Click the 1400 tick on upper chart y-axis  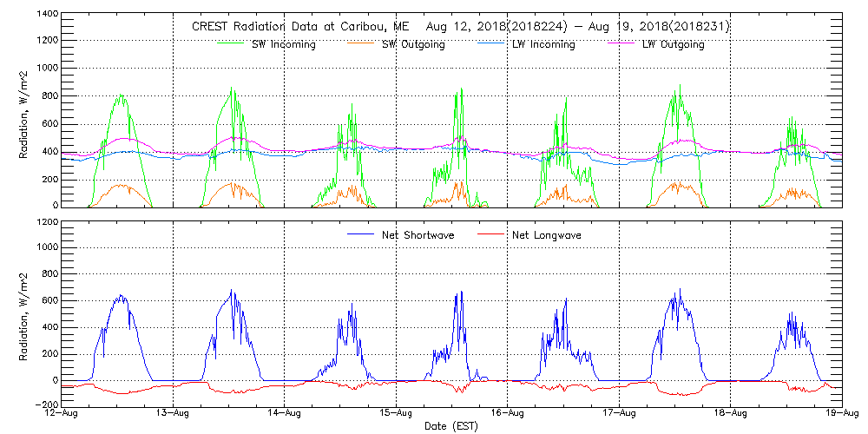(x=48, y=15)
